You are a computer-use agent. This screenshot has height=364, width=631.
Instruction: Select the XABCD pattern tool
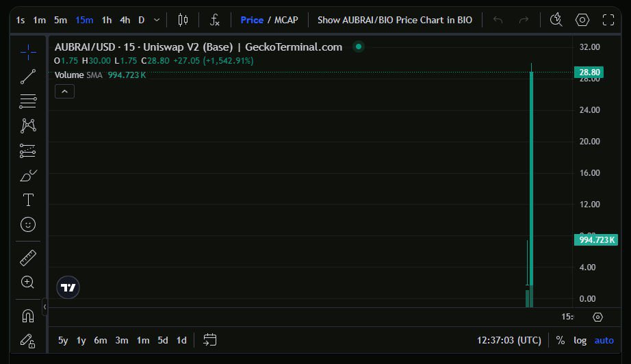[28, 125]
